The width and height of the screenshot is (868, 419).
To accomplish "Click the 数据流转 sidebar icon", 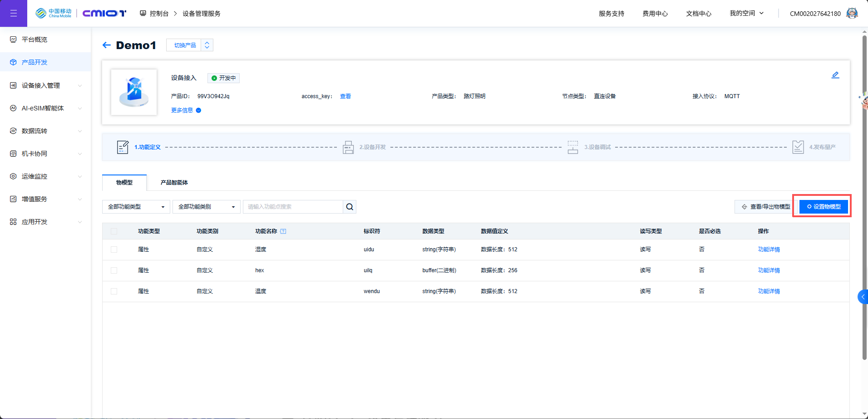I will [x=13, y=131].
